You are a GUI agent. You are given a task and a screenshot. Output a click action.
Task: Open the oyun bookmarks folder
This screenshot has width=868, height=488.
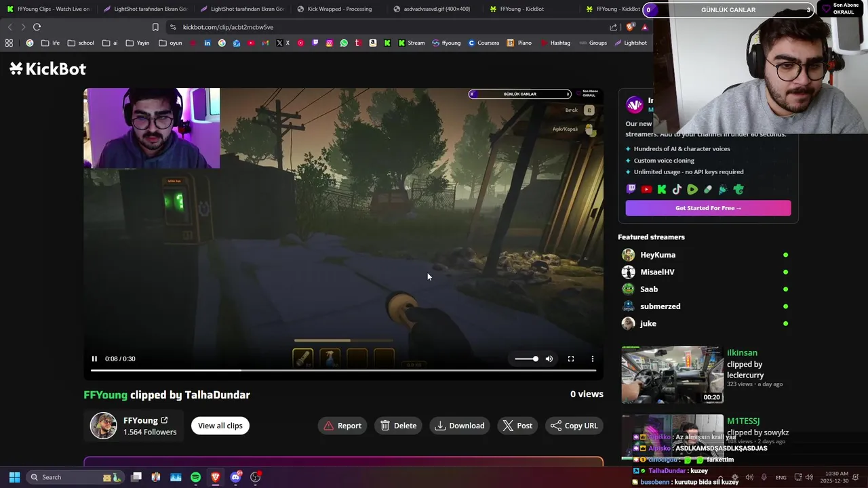pos(170,43)
